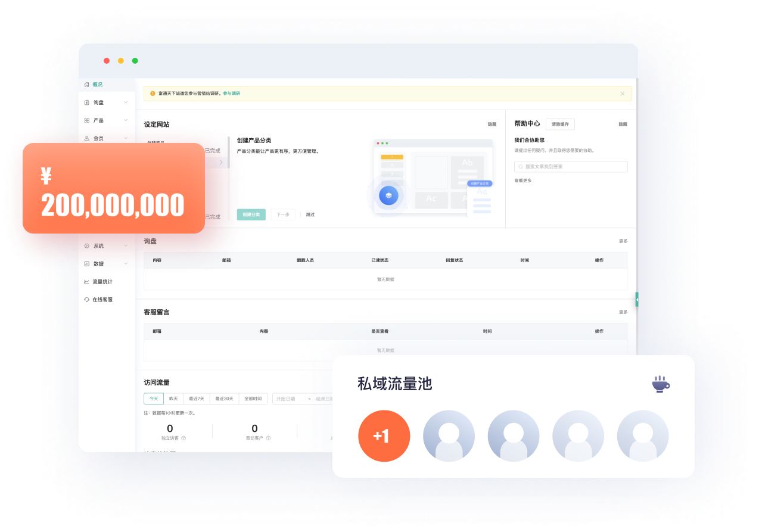Select the 今天 traffic time tab

154,399
